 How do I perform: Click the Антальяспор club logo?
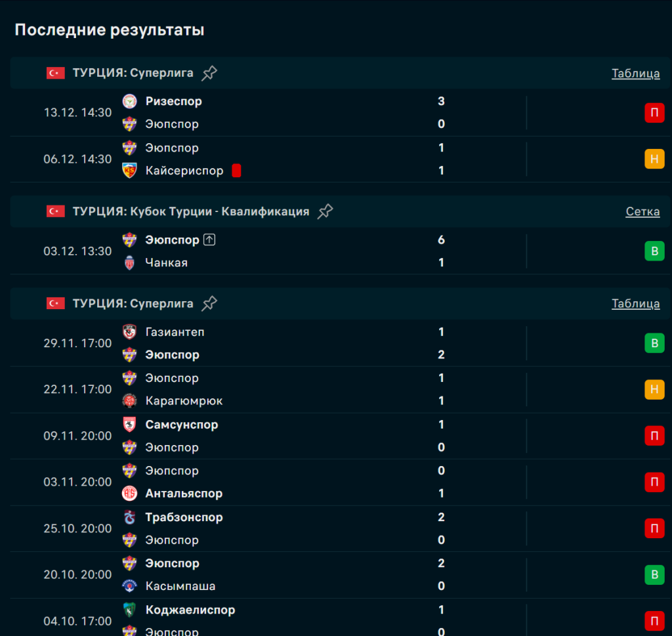coord(129,494)
